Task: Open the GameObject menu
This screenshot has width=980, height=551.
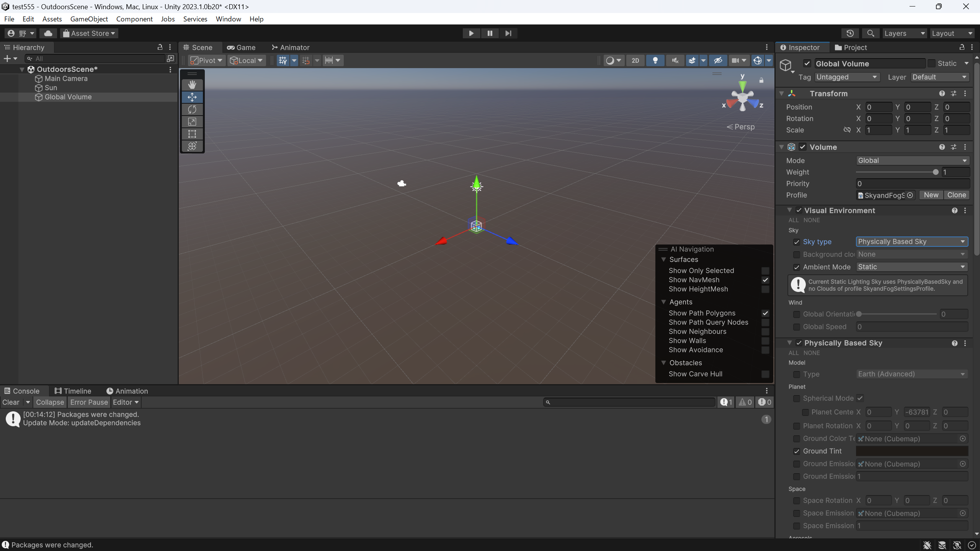Action: (x=89, y=19)
